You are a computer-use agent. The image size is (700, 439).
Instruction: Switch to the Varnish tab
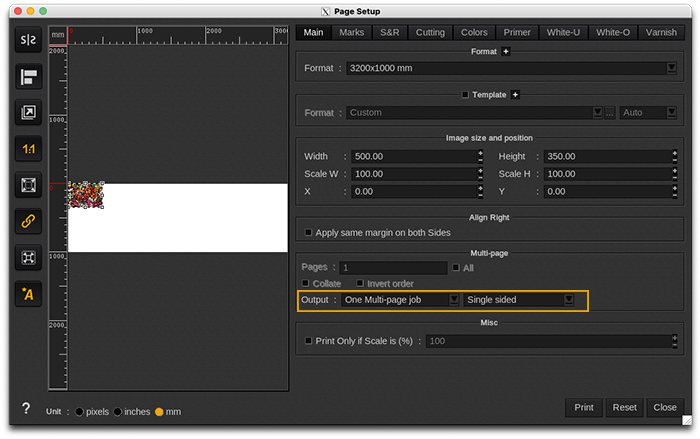pyautogui.click(x=661, y=33)
